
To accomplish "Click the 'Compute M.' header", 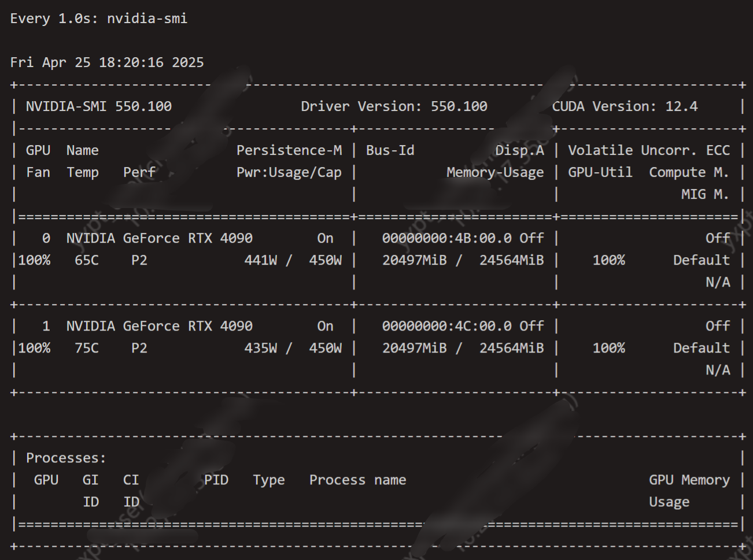I will pyautogui.click(x=689, y=172).
